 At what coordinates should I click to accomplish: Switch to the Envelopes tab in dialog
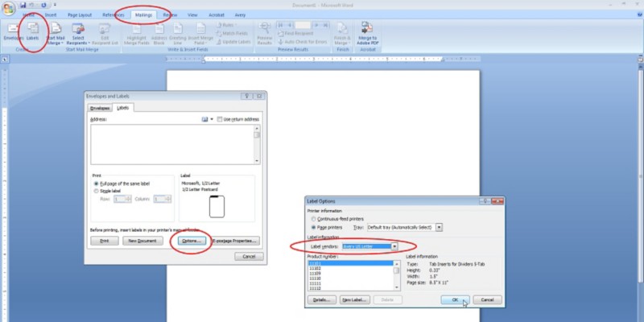coord(100,107)
